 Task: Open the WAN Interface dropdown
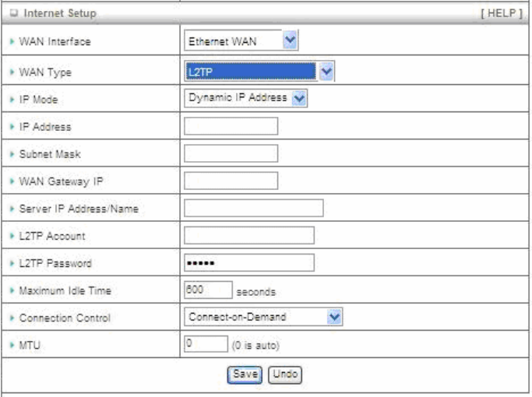point(241,40)
